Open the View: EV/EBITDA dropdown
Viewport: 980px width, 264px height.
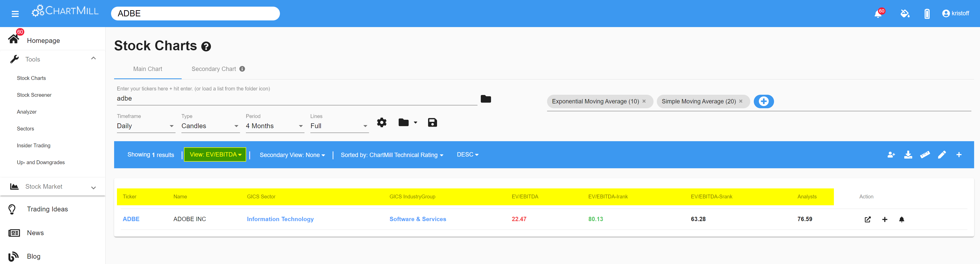215,155
